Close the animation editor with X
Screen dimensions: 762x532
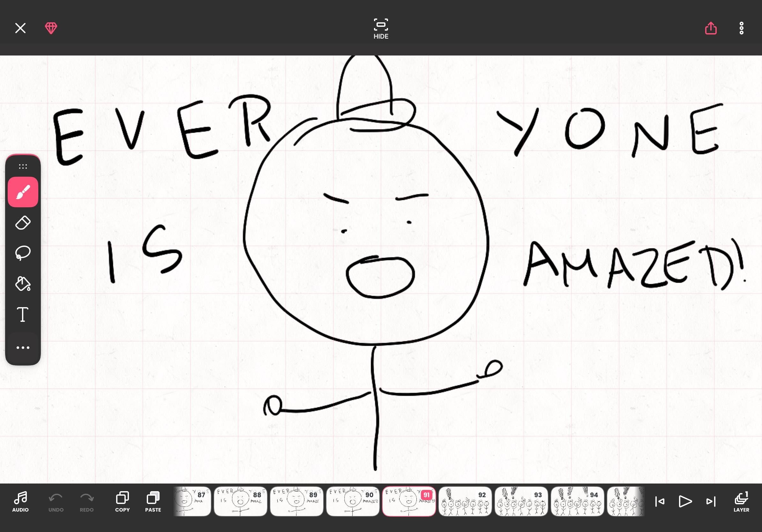[x=20, y=28]
